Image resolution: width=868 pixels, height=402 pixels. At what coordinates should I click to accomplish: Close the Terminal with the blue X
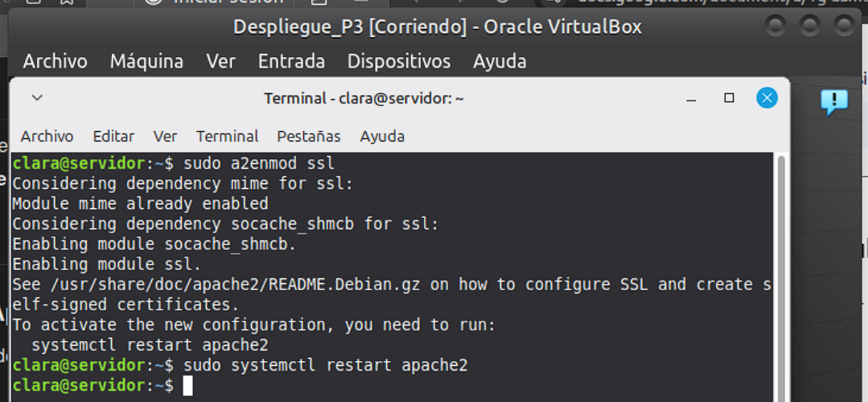(767, 98)
